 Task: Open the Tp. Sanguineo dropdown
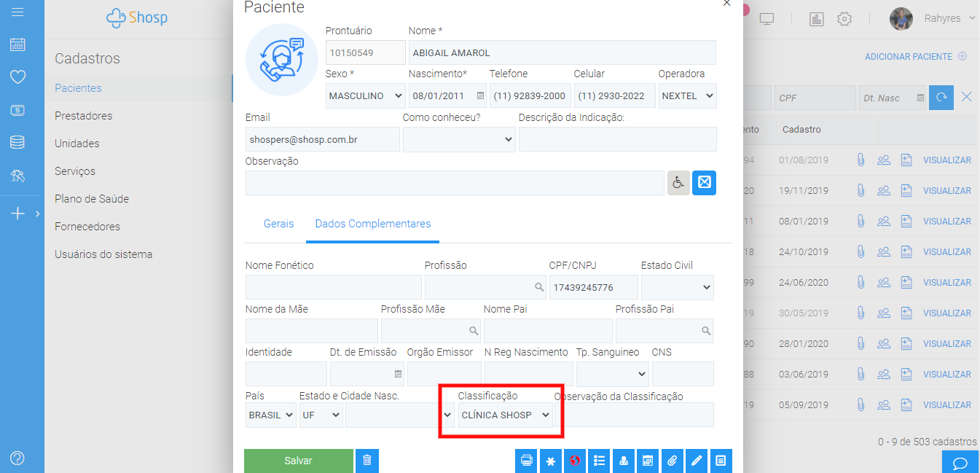(x=612, y=374)
